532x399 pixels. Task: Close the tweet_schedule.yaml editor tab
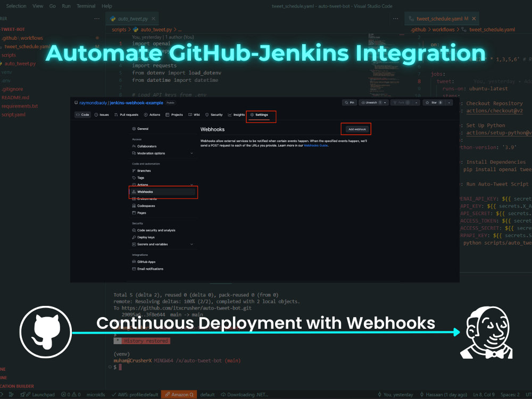coord(474,19)
